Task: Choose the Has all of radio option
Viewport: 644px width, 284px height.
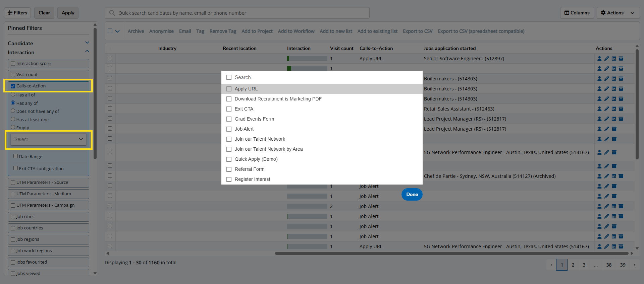Action: [x=13, y=95]
